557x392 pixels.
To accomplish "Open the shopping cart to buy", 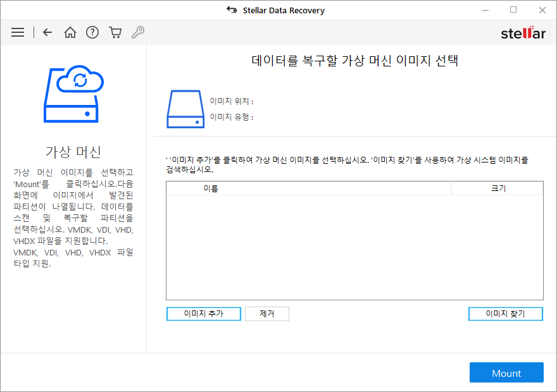I will (115, 32).
